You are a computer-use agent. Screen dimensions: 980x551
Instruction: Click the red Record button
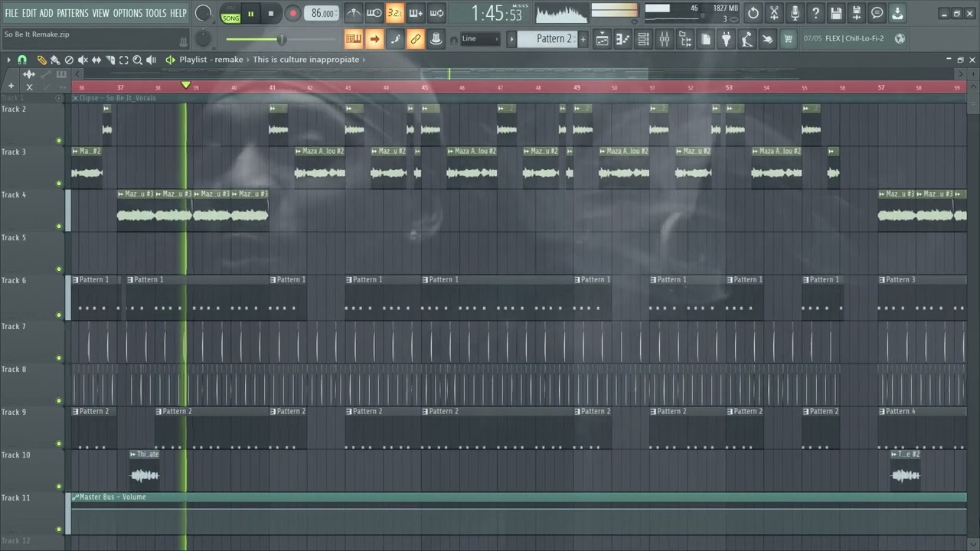292,13
